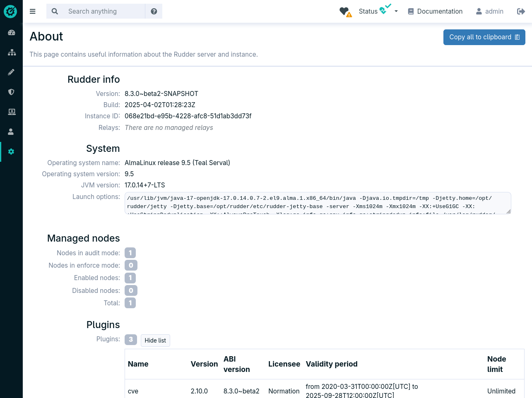532x398 pixels.
Task: Open the Node management hierarchy icon
Action: [12, 52]
